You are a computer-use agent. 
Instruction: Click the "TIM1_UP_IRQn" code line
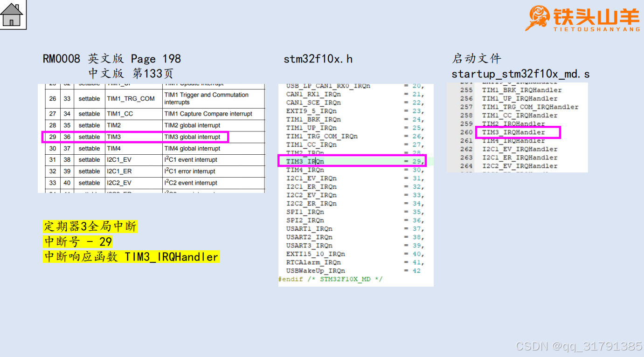click(x=355, y=128)
